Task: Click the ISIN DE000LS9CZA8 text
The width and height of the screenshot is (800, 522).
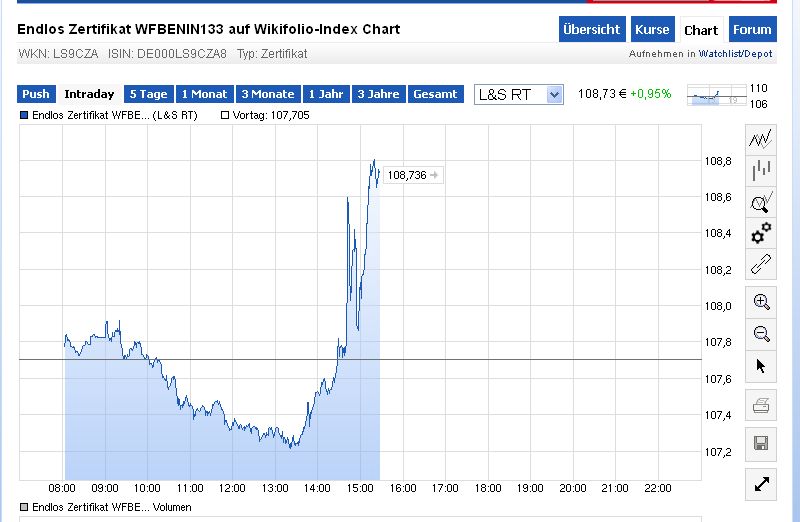Action: 167,54
